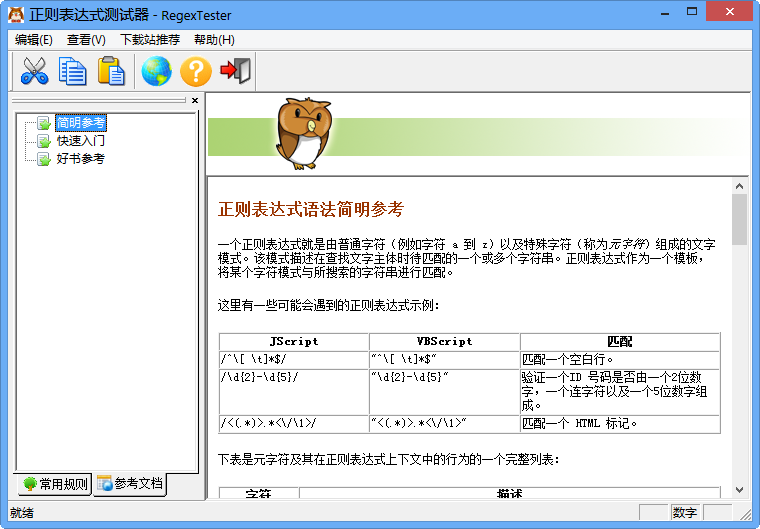Click the scrollbar up arrow in document
The width and height of the screenshot is (760, 529).
[x=739, y=186]
